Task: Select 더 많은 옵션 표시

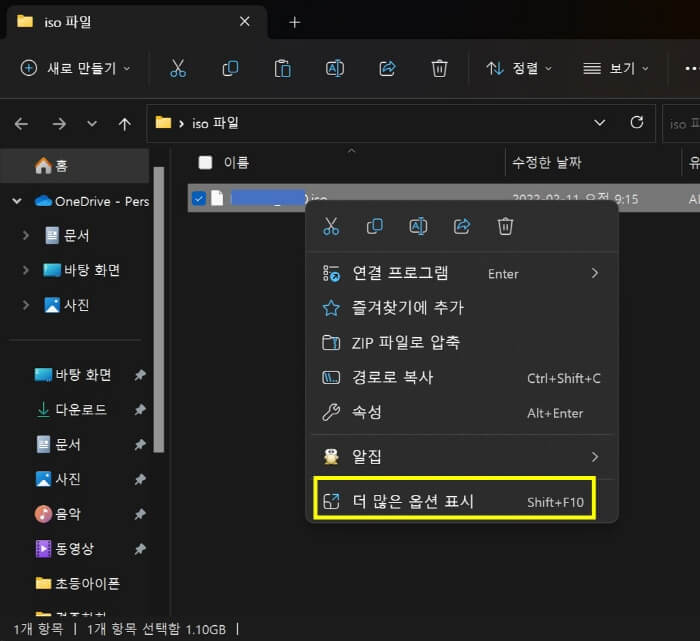Action: click(454, 501)
